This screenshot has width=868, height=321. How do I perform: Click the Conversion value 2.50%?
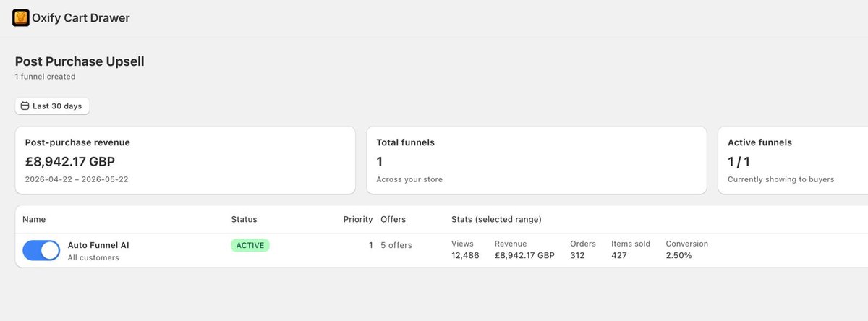tap(679, 256)
